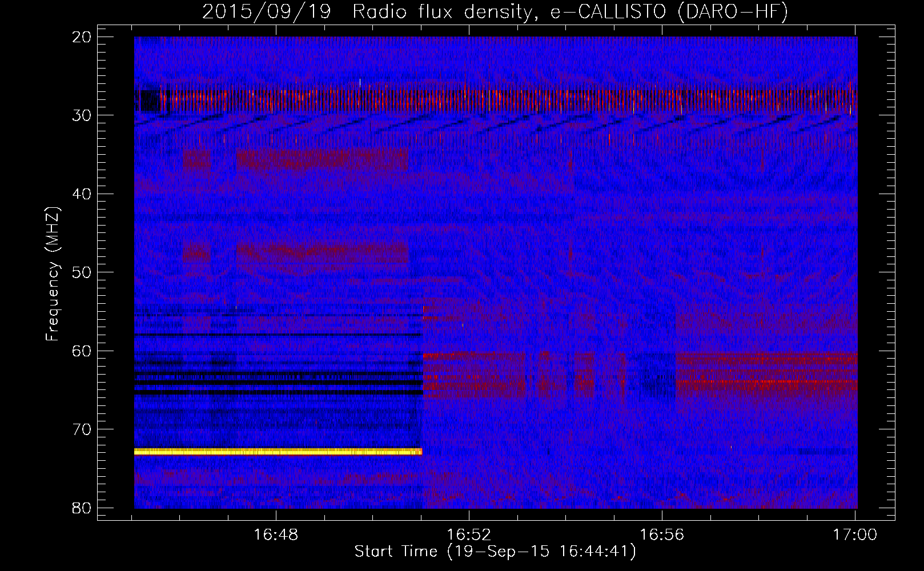924x571 pixels.
Task: Click the 'Start Time (19-Sep-15 16:44:41)' label
Action: click(x=495, y=552)
